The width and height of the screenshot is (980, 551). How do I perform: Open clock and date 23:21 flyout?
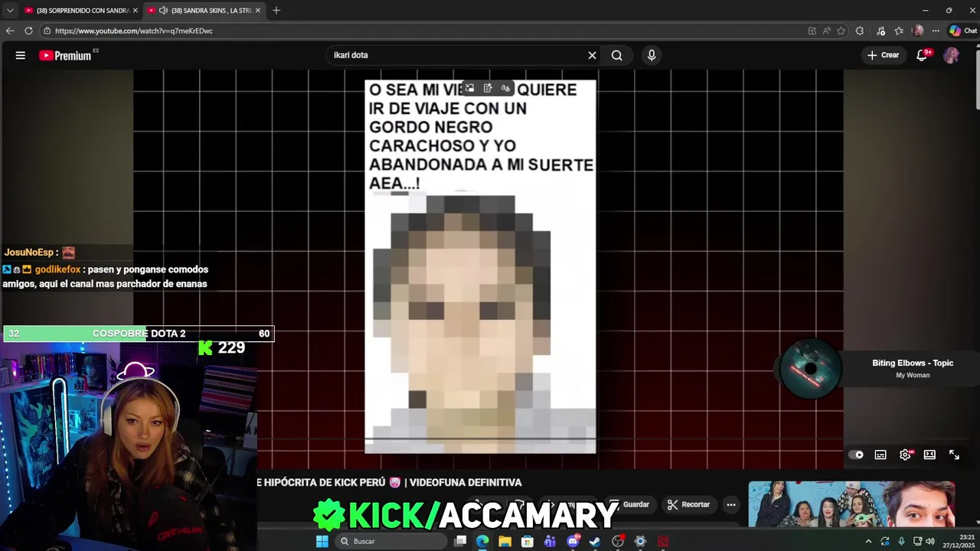(x=957, y=541)
